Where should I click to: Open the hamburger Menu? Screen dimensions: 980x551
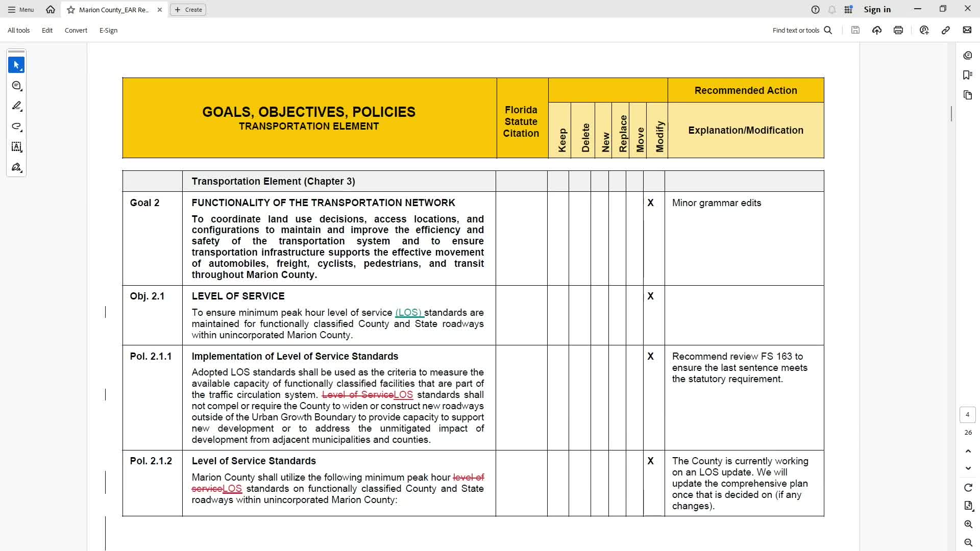[x=21, y=10]
